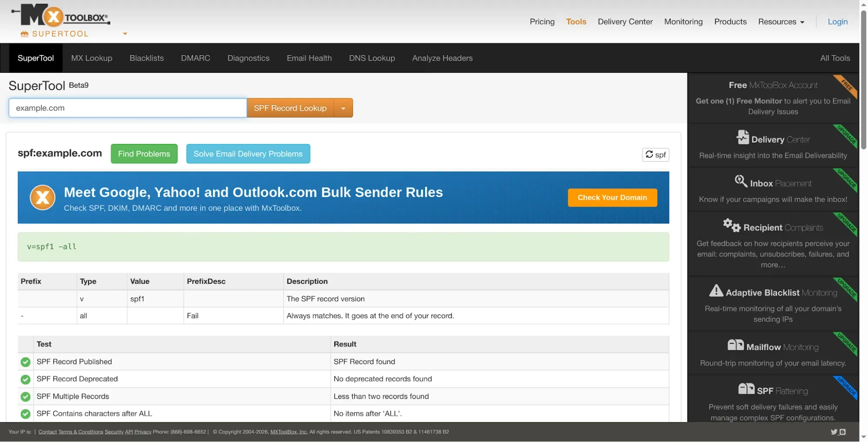The width and height of the screenshot is (868, 442).
Task: Open the SuperTool dropdown caret under logo
Action: click(x=125, y=34)
